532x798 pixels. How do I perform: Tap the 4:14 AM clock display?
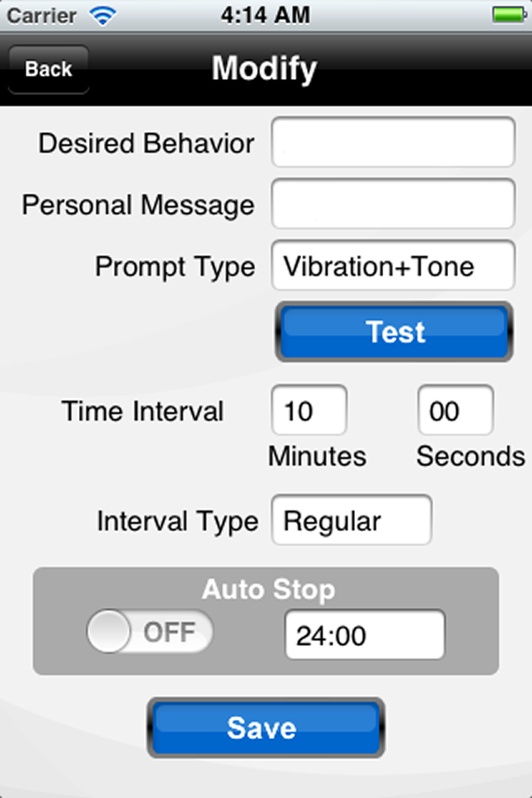tap(265, 14)
